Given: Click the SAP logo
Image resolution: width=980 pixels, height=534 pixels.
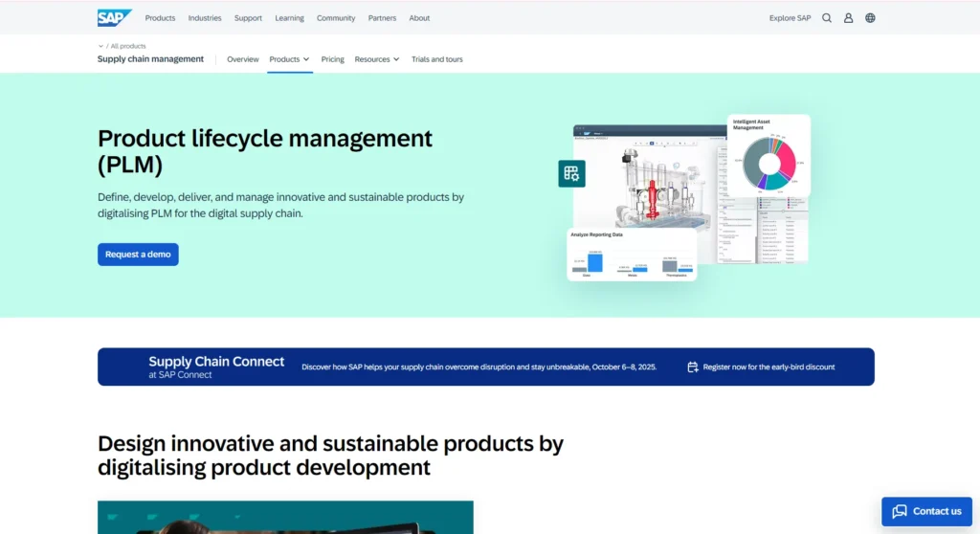Looking at the screenshot, I should coord(115,17).
